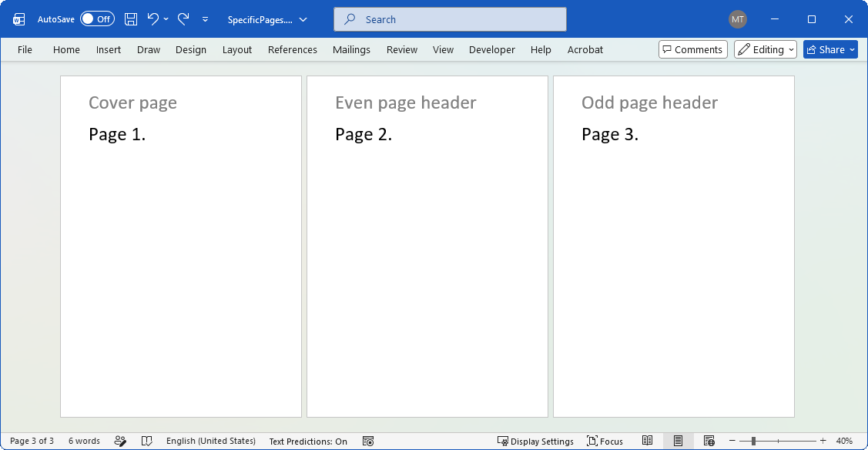Switch to Web Layout view icon

tap(709, 442)
